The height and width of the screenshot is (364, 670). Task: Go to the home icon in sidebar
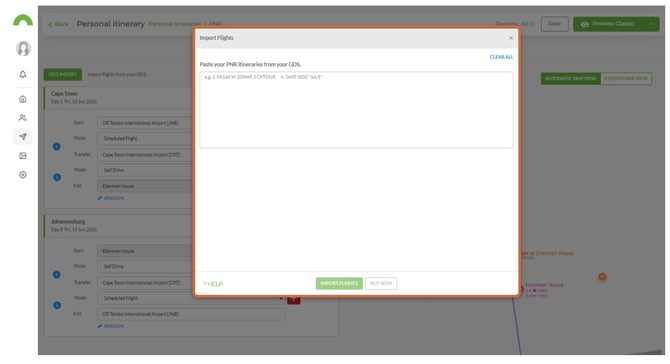pos(23,99)
